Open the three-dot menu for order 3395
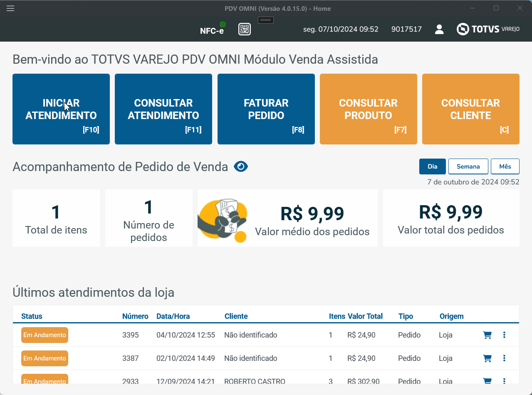The height and width of the screenshot is (395, 532). click(504, 335)
